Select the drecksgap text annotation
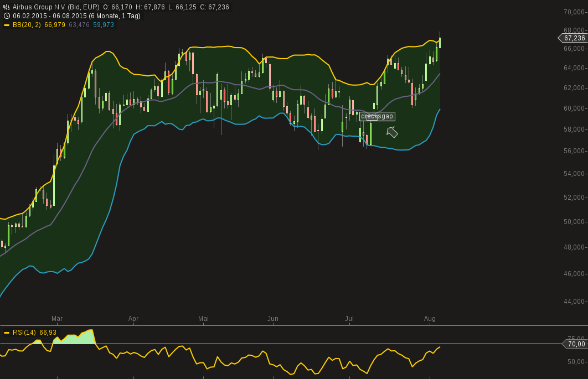The image size is (588, 379). (x=378, y=116)
